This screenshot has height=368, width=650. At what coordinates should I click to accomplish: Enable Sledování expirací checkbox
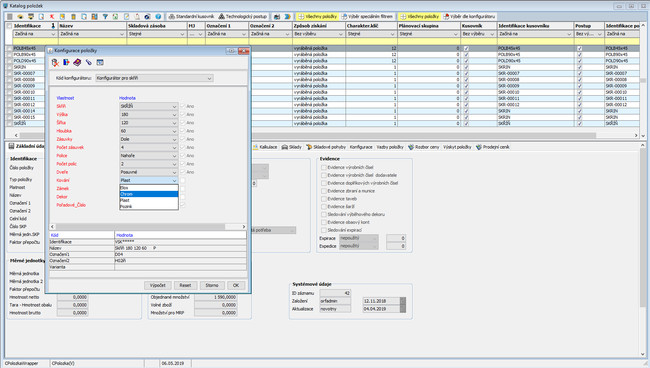click(324, 230)
